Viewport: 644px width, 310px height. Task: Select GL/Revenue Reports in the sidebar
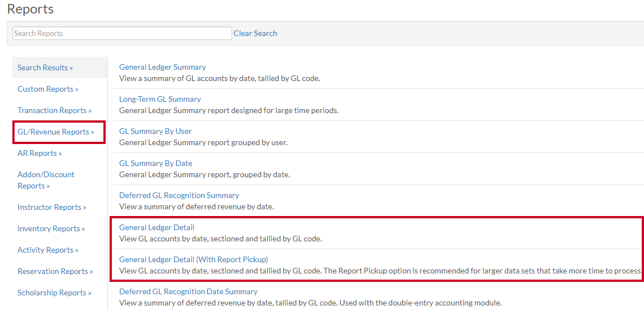pyautogui.click(x=56, y=132)
